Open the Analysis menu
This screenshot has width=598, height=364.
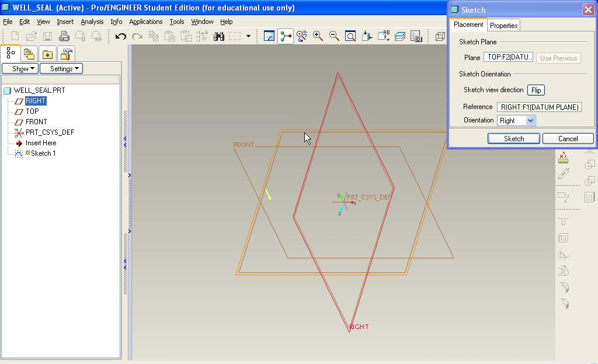[92, 22]
